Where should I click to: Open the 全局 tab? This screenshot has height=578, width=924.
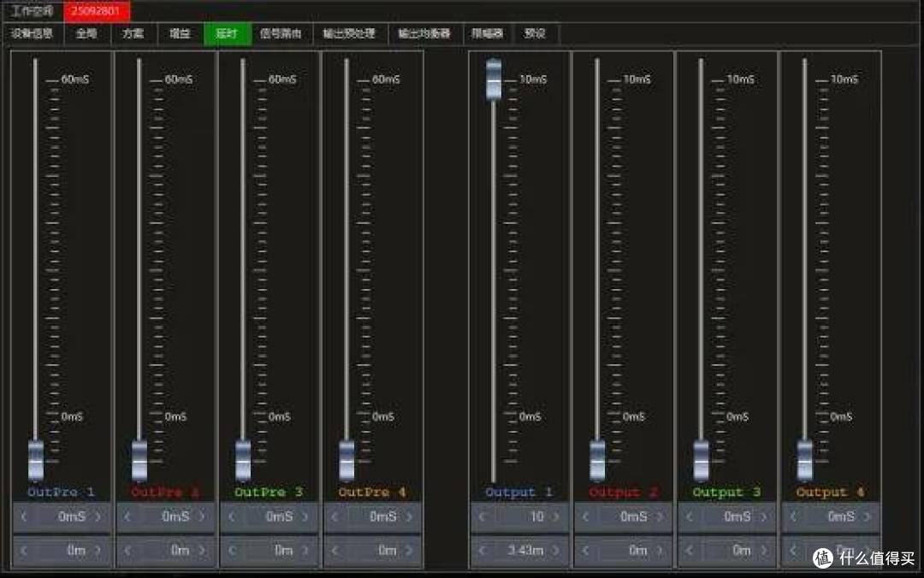(x=86, y=33)
